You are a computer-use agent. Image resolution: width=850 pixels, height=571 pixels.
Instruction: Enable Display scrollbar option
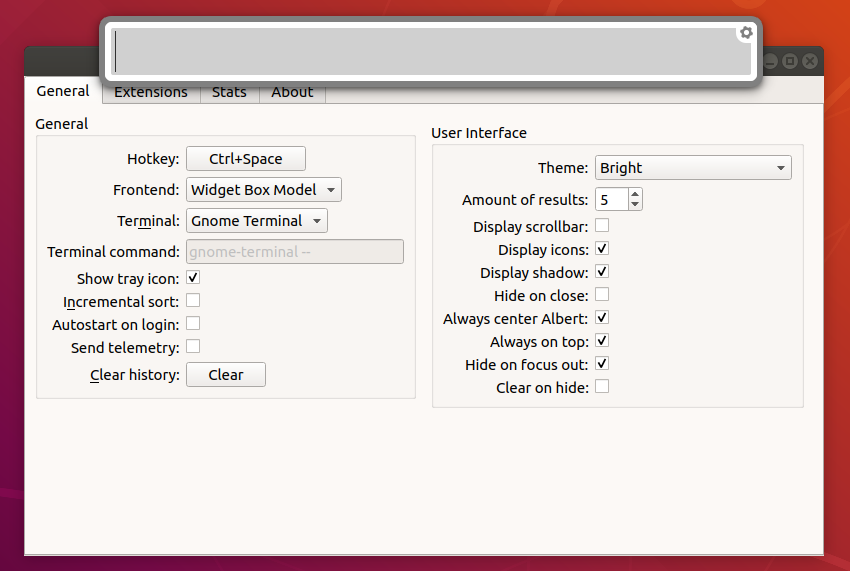(602, 226)
